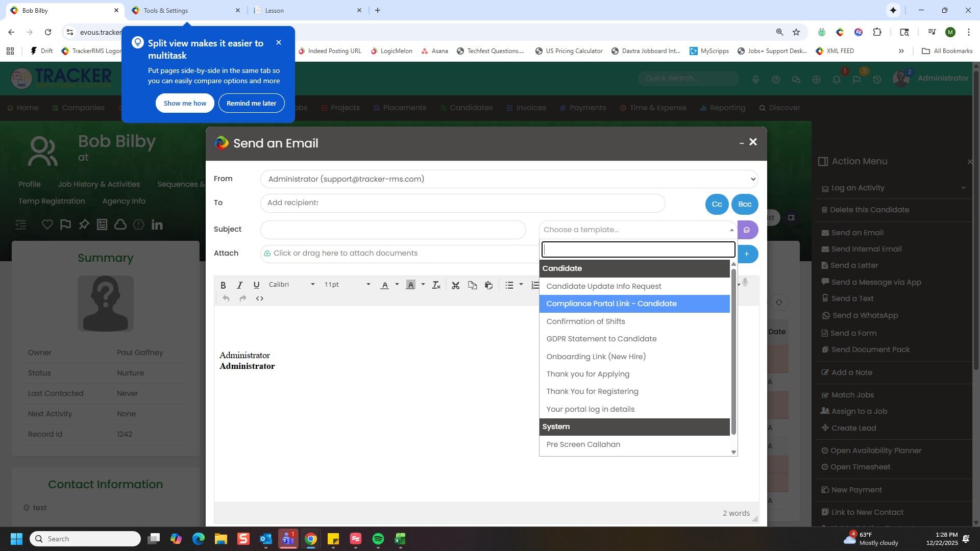Click the Subject input field

pyautogui.click(x=393, y=230)
